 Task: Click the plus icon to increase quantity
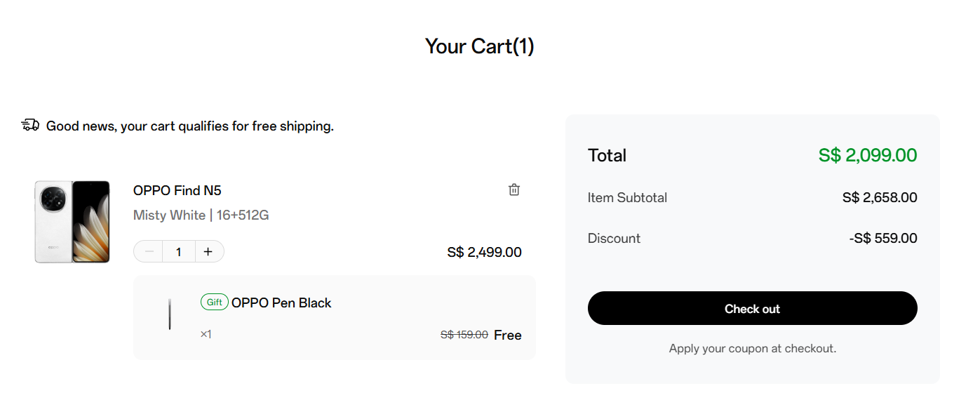point(208,251)
